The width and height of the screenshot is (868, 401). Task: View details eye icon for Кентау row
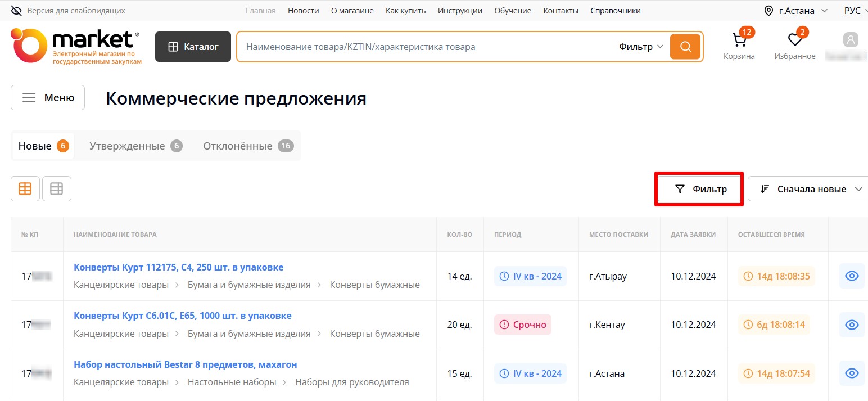852,325
